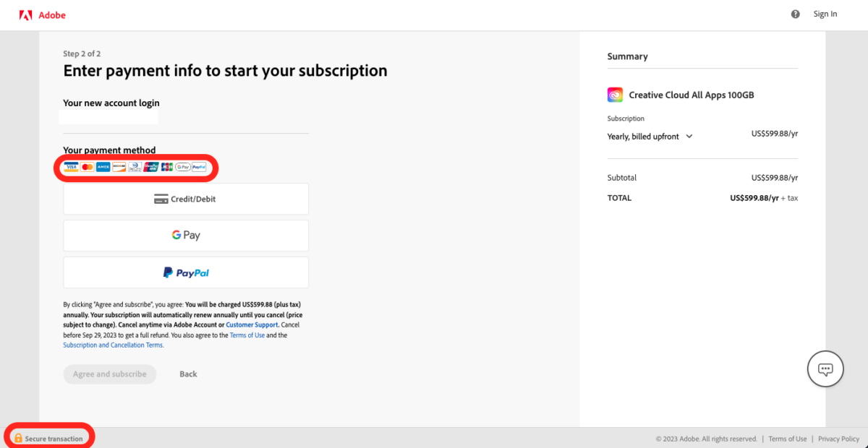Click the Back button

[188, 374]
